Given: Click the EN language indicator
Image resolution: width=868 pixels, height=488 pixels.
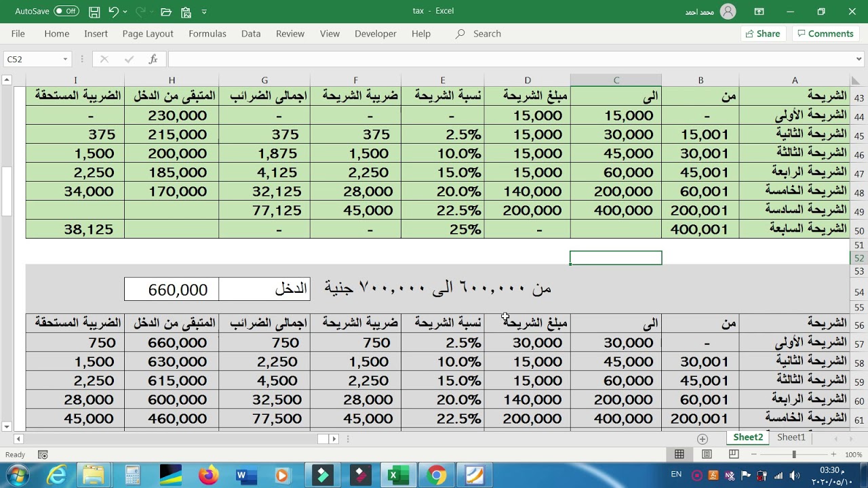Looking at the screenshot, I should (676, 474).
